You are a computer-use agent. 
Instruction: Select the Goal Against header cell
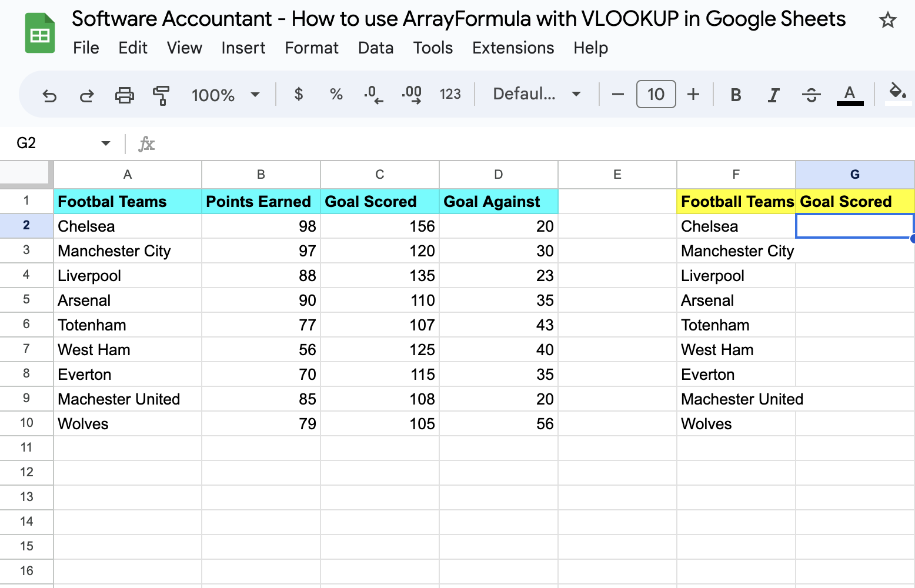click(x=499, y=201)
